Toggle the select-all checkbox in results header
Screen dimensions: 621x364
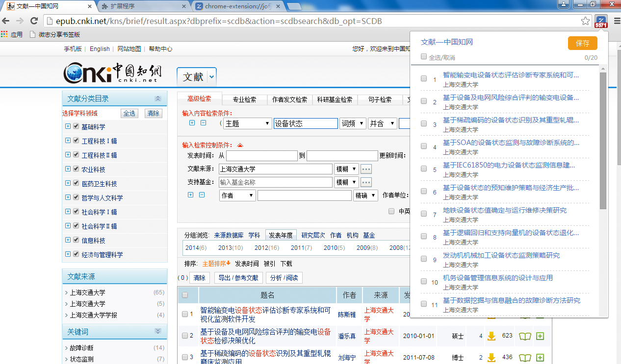pyautogui.click(x=185, y=295)
